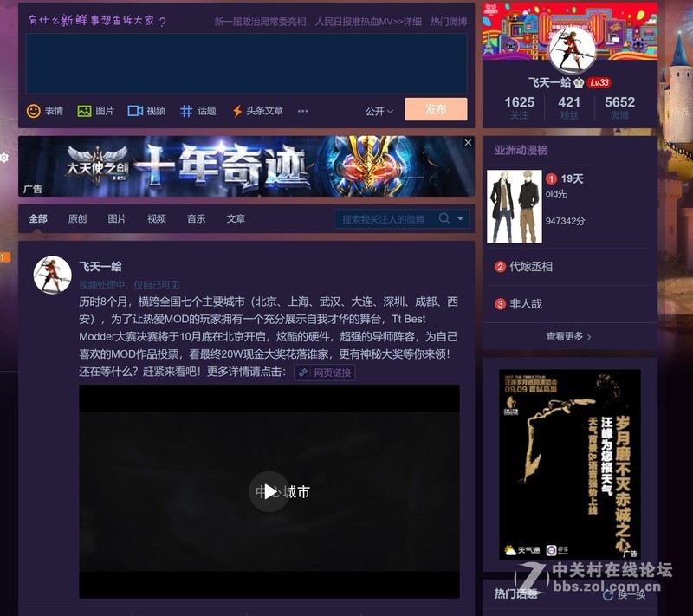Switch to the 音乐 tab
Image resolution: width=693 pixels, height=616 pixels.
point(197,218)
